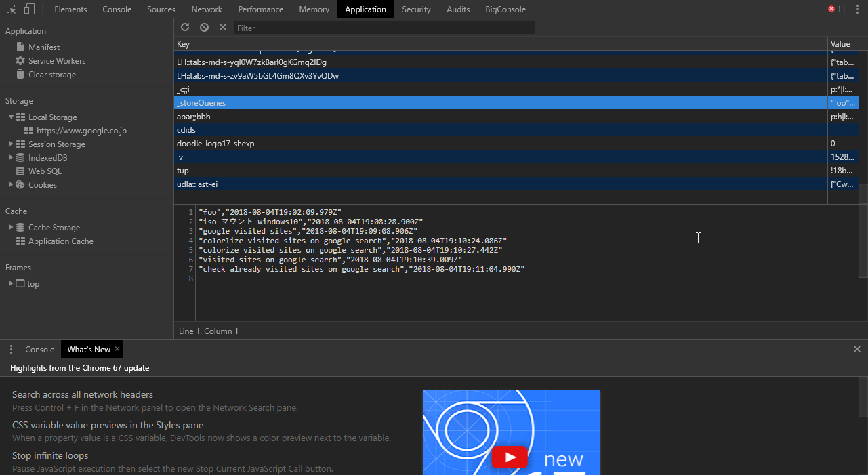Collapse the Local Storage tree node

click(x=11, y=117)
